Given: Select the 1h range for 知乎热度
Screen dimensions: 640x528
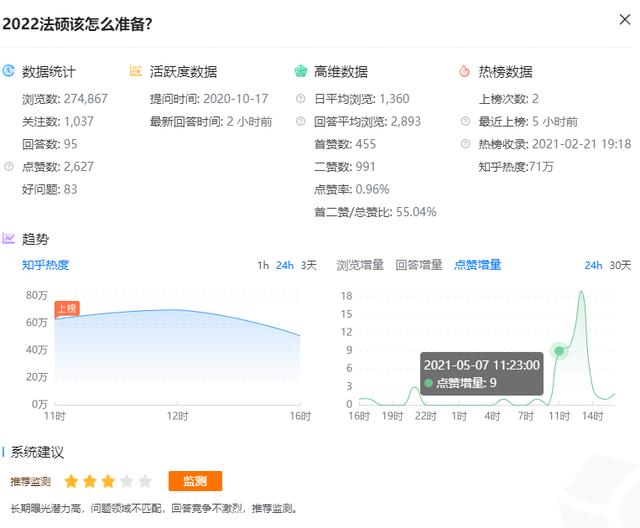Looking at the screenshot, I should (263, 265).
